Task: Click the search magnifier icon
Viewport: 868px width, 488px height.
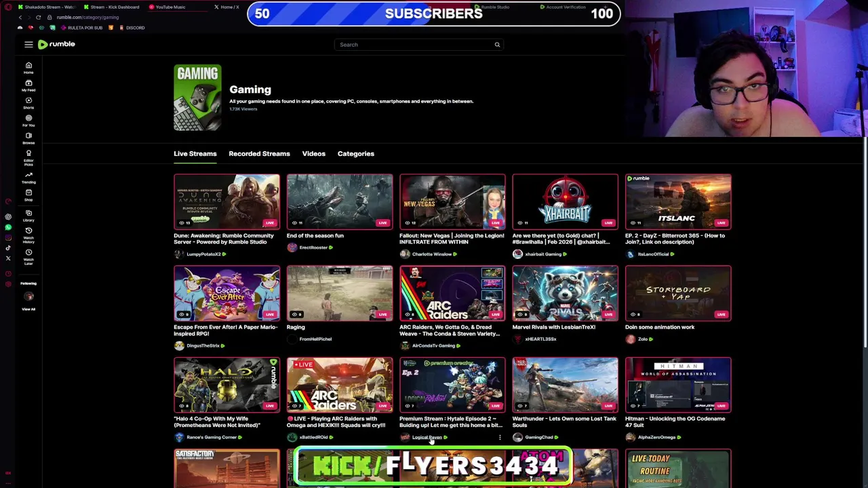Action: coord(497,45)
